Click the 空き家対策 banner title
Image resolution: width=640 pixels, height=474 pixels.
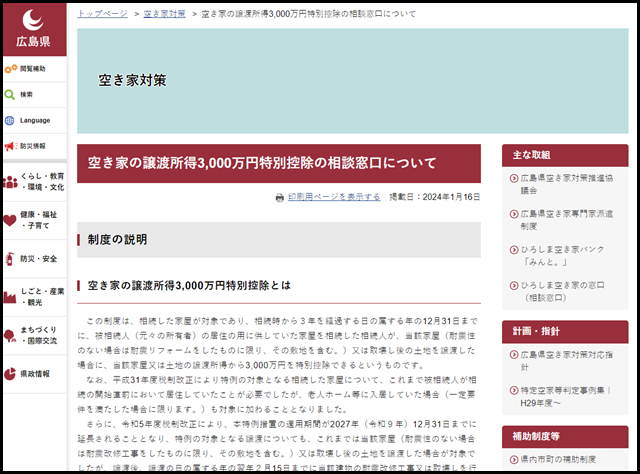(x=132, y=80)
